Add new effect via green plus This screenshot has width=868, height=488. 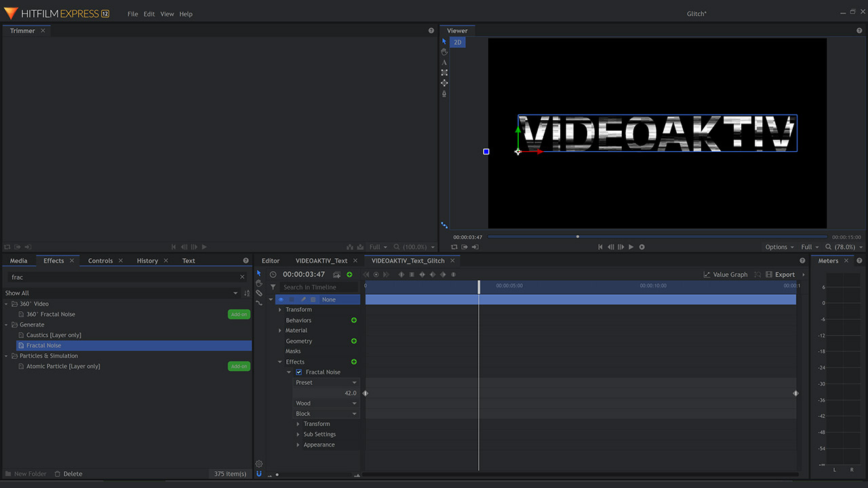pos(353,362)
